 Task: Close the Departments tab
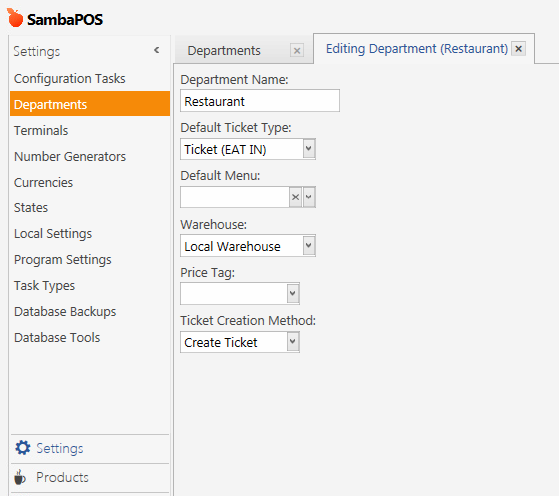pyautogui.click(x=297, y=51)
